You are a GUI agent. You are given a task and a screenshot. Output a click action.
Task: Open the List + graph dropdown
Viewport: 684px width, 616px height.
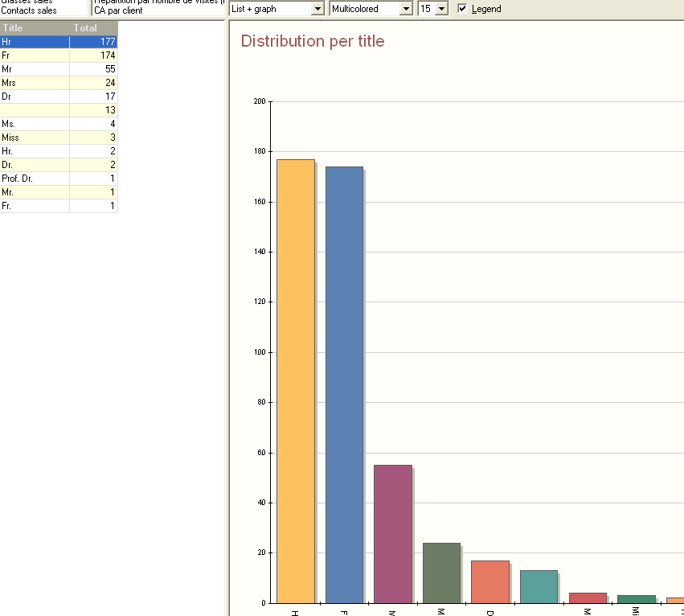tap(317, 9)
